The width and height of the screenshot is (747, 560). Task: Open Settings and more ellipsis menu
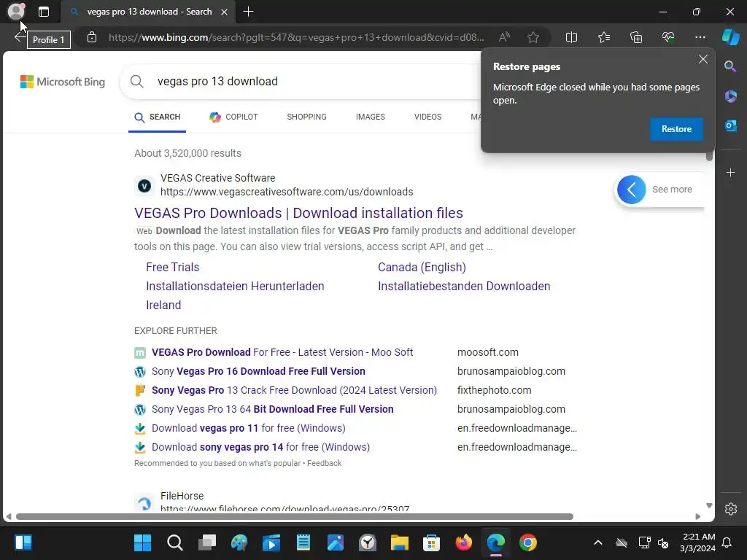point(700,37)
